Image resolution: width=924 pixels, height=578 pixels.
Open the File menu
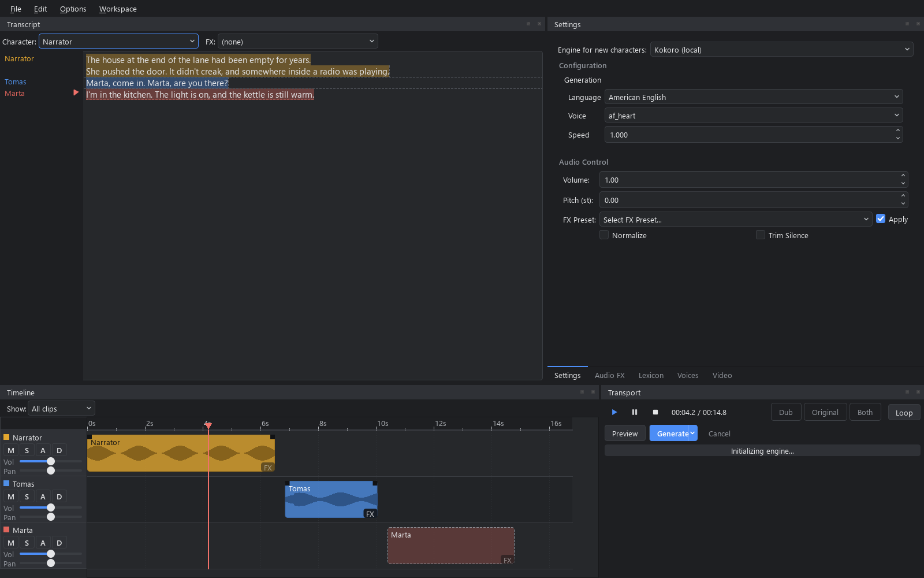point(16,9)
